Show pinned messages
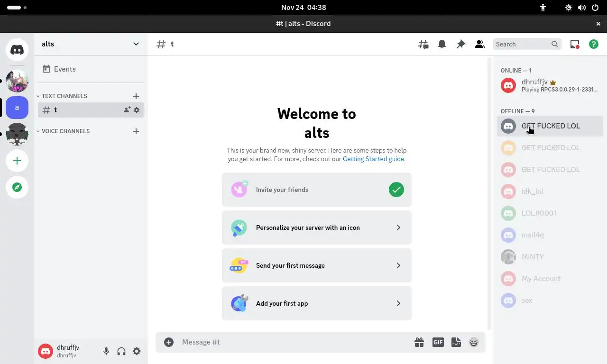This screenshot has height=364, width=607. click(461, 44)
